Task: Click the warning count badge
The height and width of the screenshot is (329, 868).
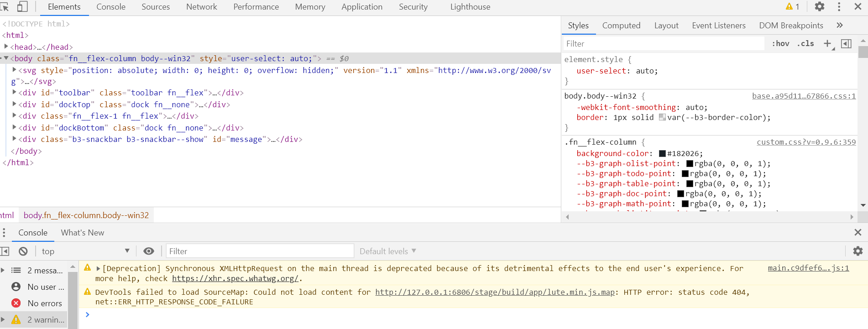Action: click(x=792, y=7)
